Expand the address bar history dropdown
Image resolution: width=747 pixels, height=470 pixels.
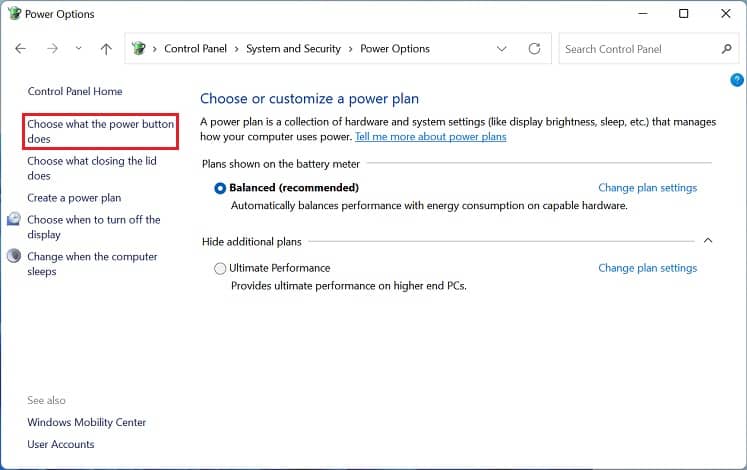501,49
